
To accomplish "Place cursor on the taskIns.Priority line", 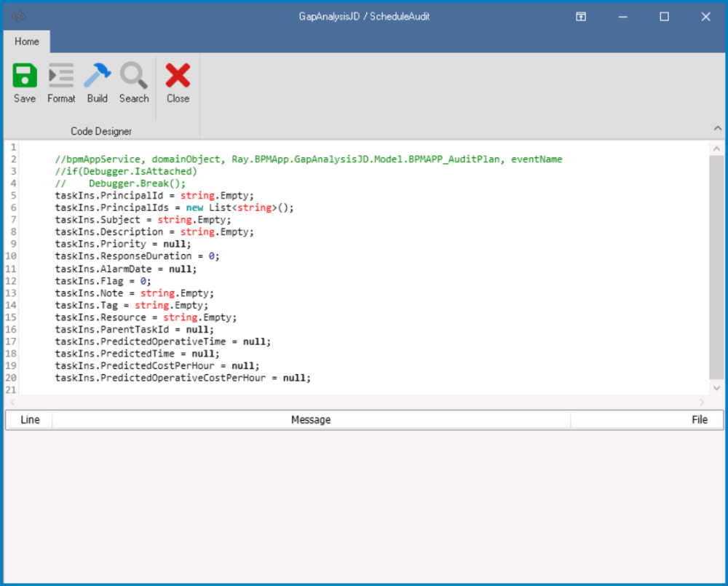I will [x=122, y=244].
